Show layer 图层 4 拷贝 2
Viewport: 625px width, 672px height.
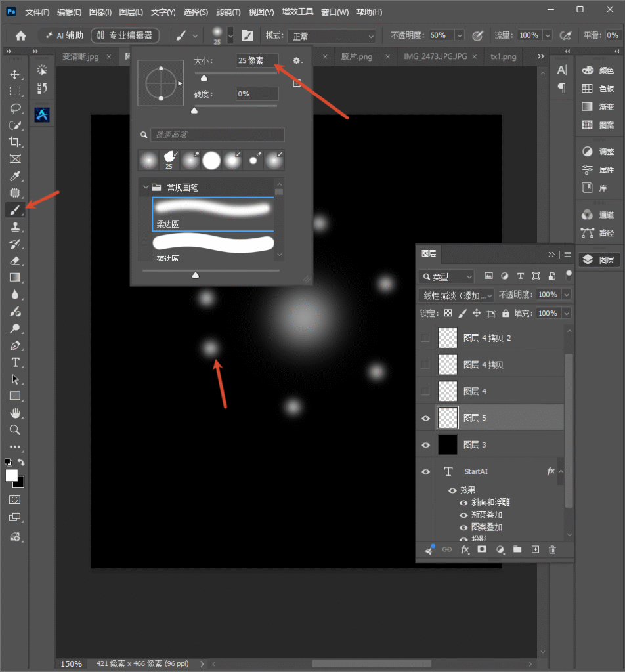tap(425, 338)
